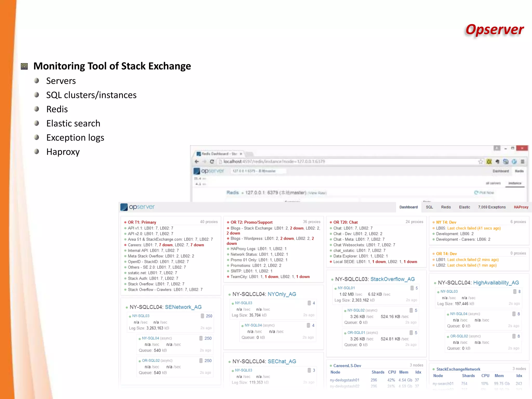Click NY-SQL01 node under StackOverflow_AG
This screenshot has width=532, height=399.
coord(346,288)
